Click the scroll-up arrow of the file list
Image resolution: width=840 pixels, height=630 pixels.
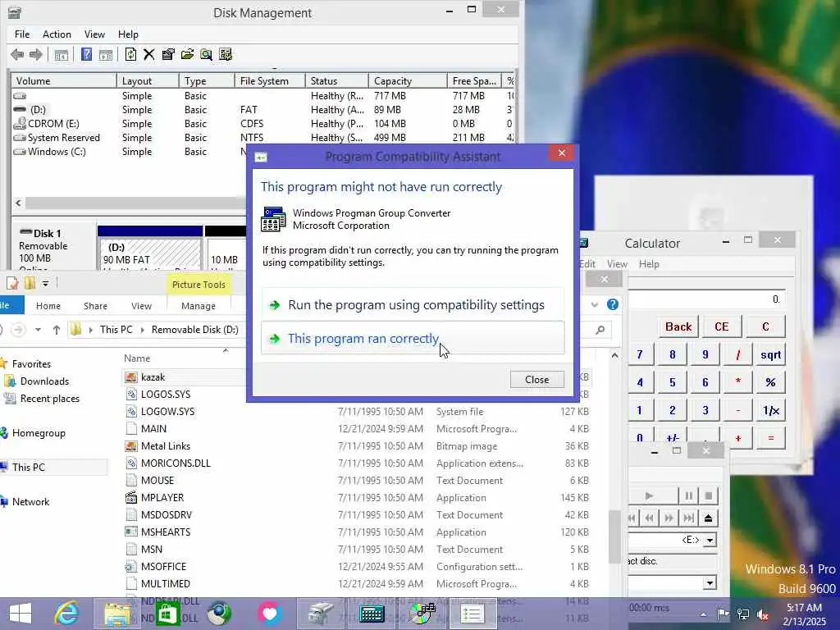tap(614, 356)
